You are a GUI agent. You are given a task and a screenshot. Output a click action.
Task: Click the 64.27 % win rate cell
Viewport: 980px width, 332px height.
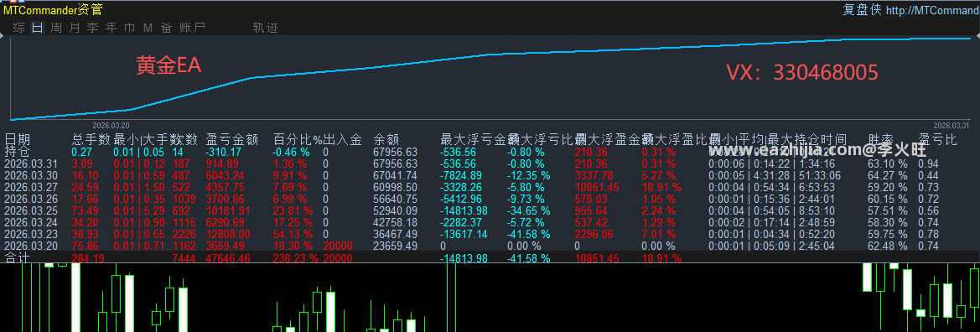[x=888, y=176]
